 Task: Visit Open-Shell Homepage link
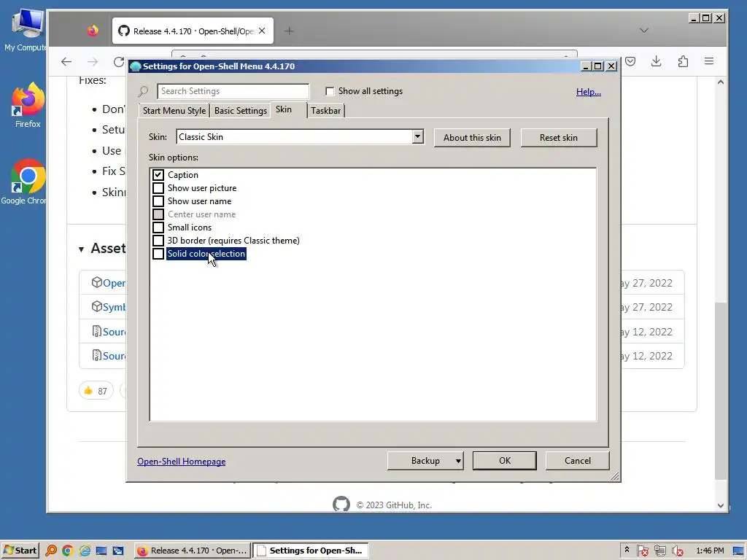182,462
